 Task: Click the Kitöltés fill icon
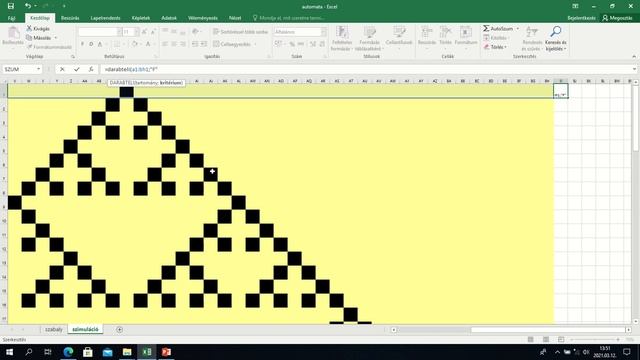[486, 38]
